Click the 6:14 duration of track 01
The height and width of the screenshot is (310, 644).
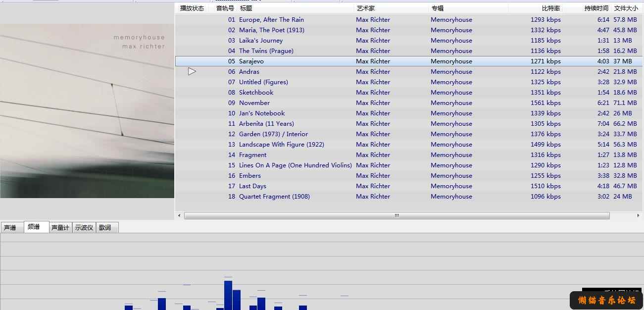tap(603, 20)
